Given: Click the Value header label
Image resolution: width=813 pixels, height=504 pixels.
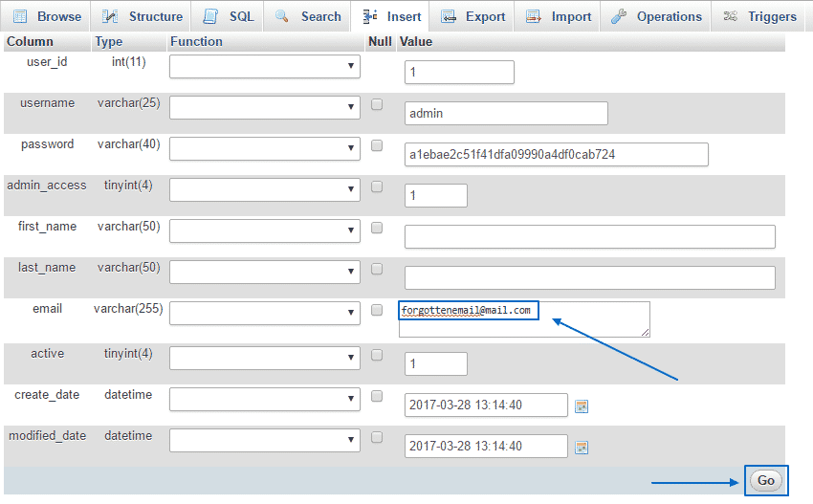Looking at the screenshot, I should [416, 41].
